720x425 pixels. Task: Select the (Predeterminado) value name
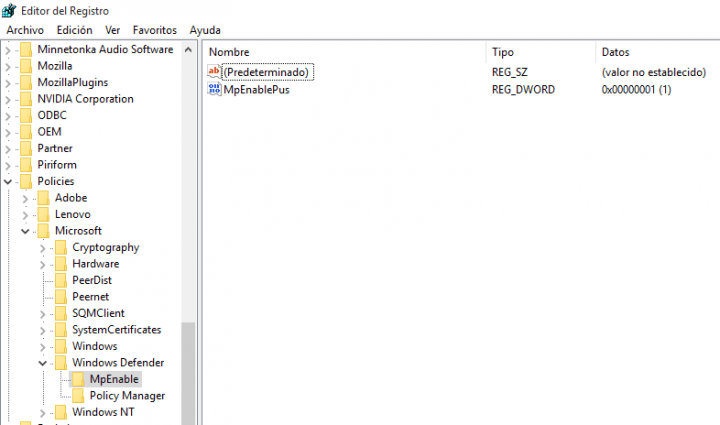[x=266, y=72]
